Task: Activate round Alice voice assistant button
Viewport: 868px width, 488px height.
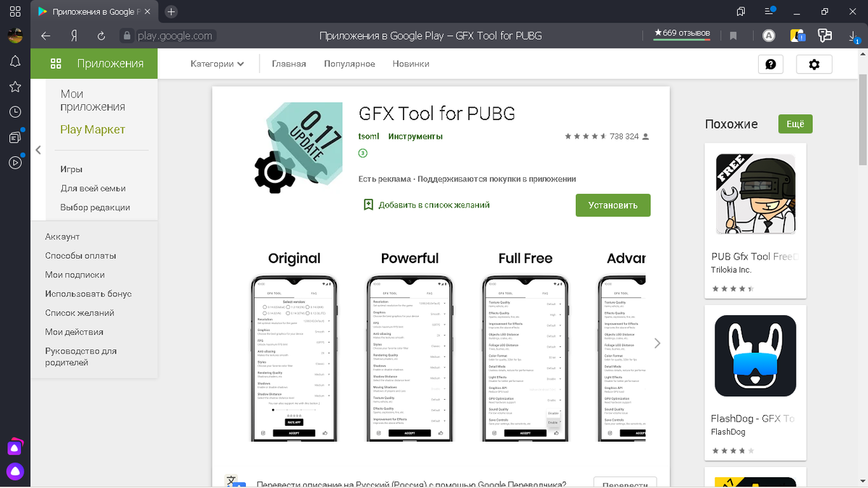Action: 15,472
